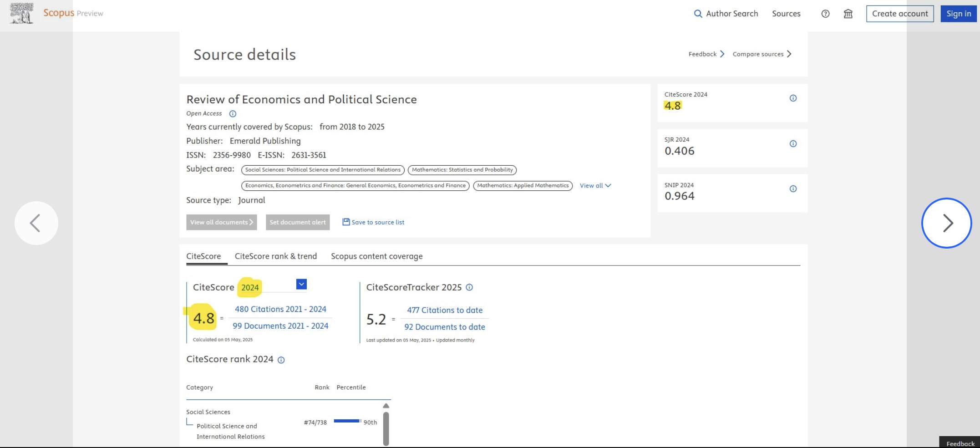Open SNIP 2024 info icon

click(x=793, y=189)
